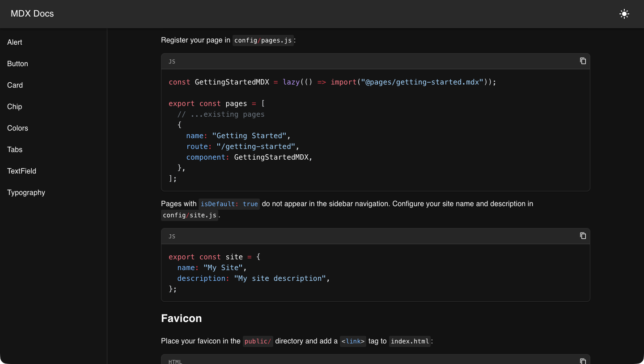Switch to the Tabs docs page
644x364 pixels.
[x=15, y=150]
